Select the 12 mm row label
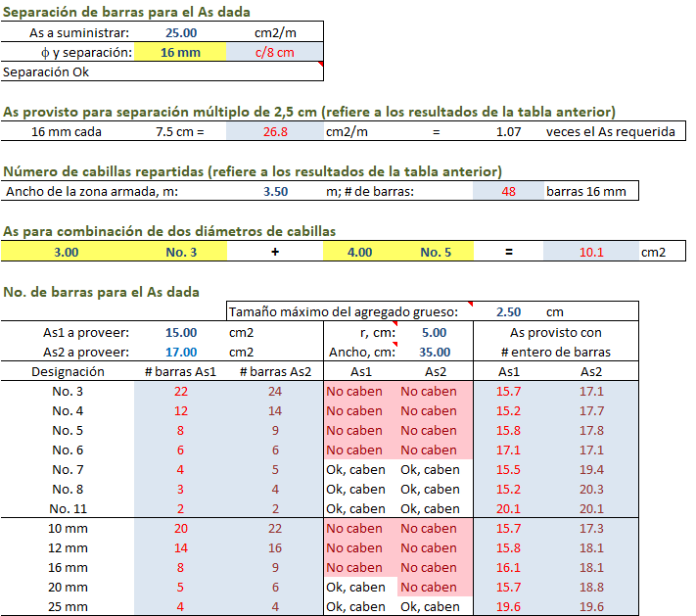Viewport: 696px width, 616px height. coord(68,548)
